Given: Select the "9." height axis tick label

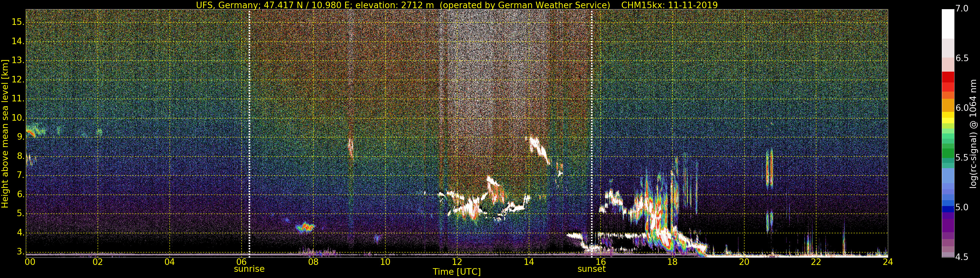Looking at the screenshot, I should [20, 137].
